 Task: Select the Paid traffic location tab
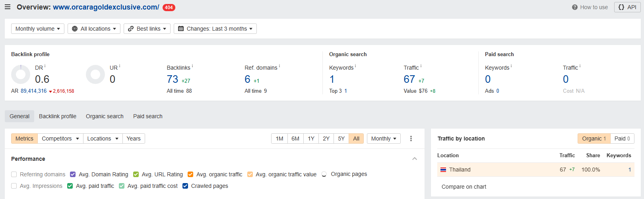(x=622, y=139)
